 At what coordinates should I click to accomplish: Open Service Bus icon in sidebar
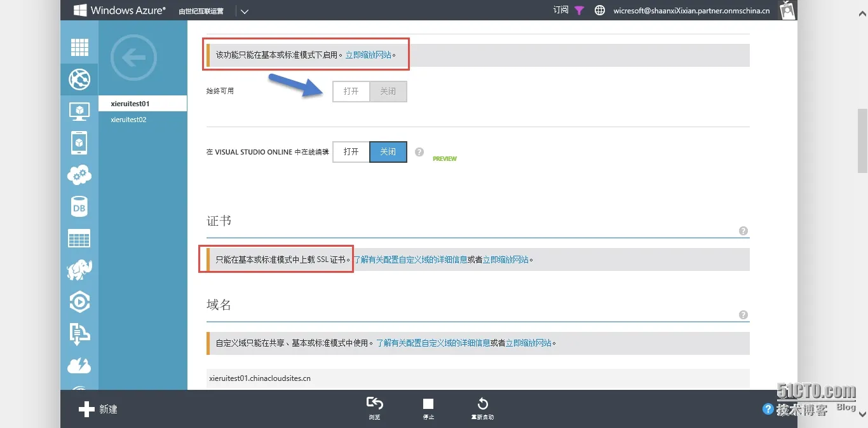coord(79,334)
